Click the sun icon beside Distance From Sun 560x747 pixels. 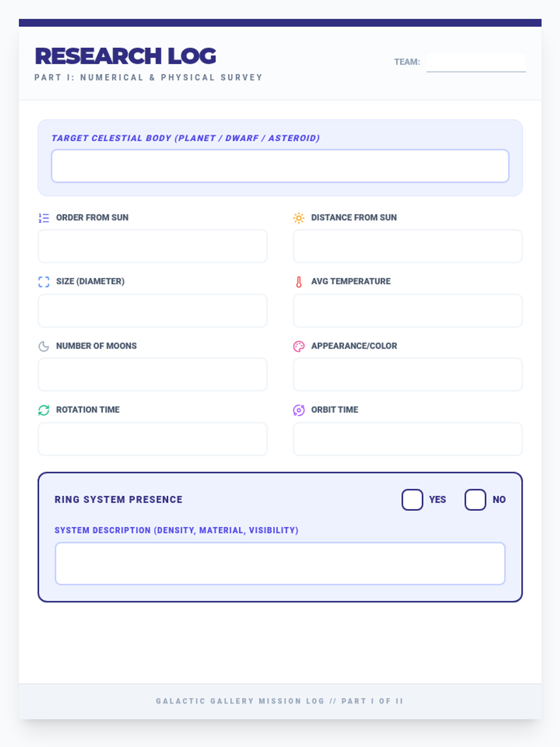pos(299,218)
